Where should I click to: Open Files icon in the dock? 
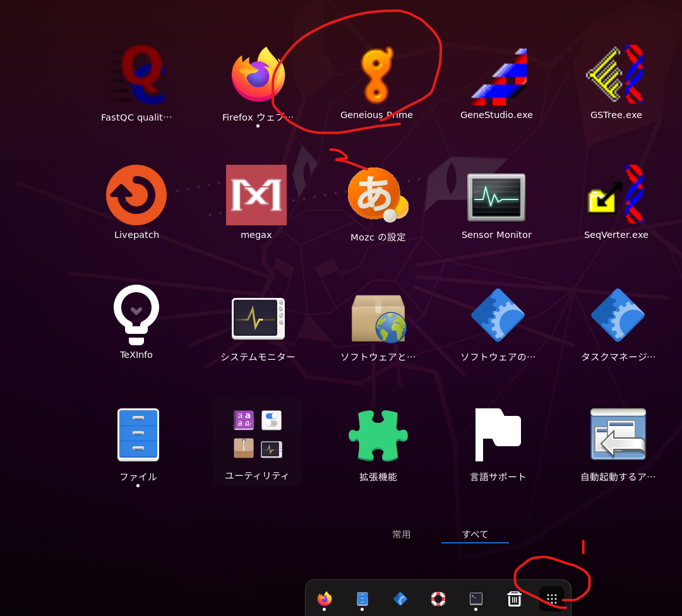(362, 598)
